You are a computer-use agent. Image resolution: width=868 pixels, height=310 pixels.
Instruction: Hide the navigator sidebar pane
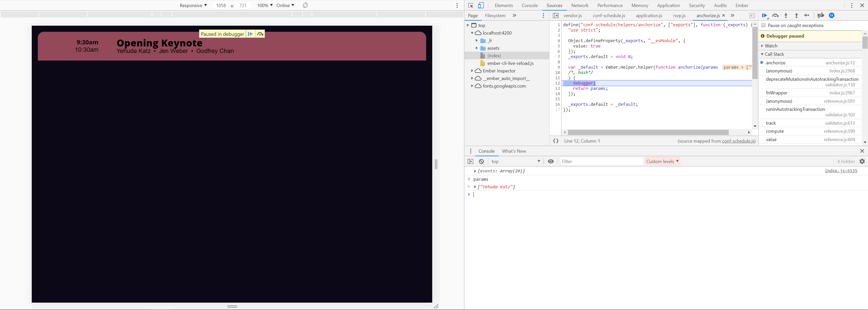click(556, 16)
